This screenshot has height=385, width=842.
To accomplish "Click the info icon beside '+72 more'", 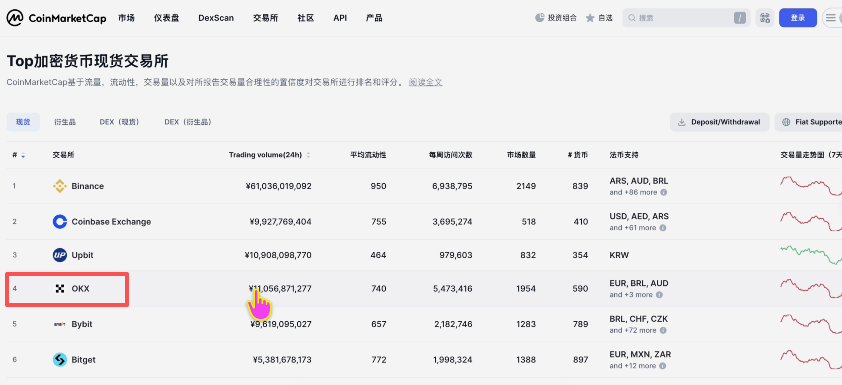I will click(663, 330).
